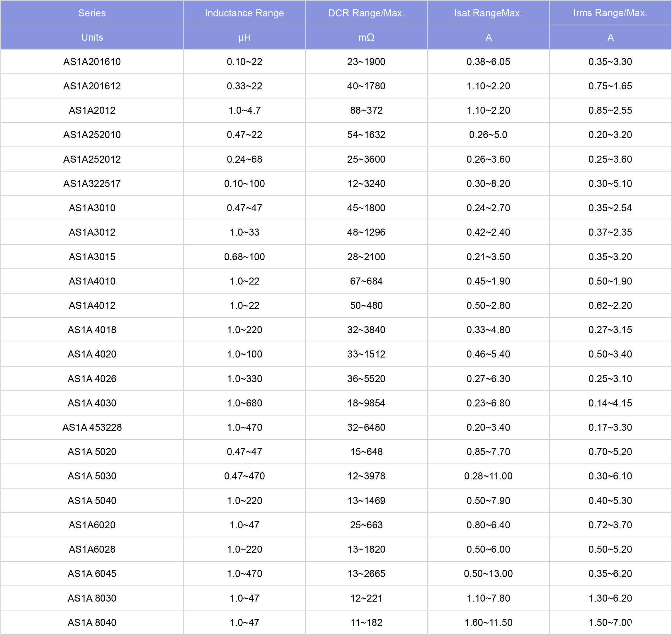
Task: Click the 0.50~13.00 Isat value
Action: 488,573
